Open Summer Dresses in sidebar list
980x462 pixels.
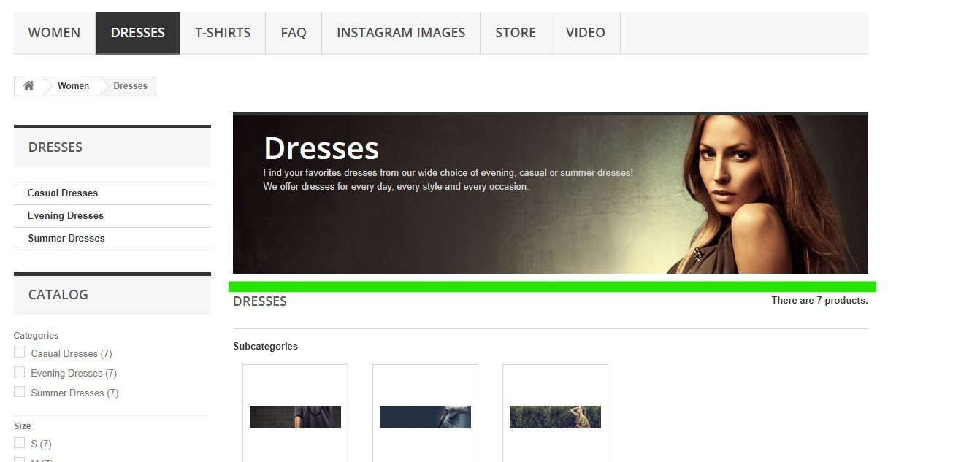(66, 239)
